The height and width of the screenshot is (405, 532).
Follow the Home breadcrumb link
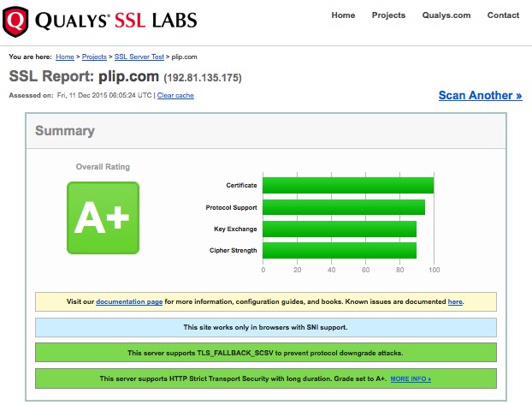pos(65,57)
